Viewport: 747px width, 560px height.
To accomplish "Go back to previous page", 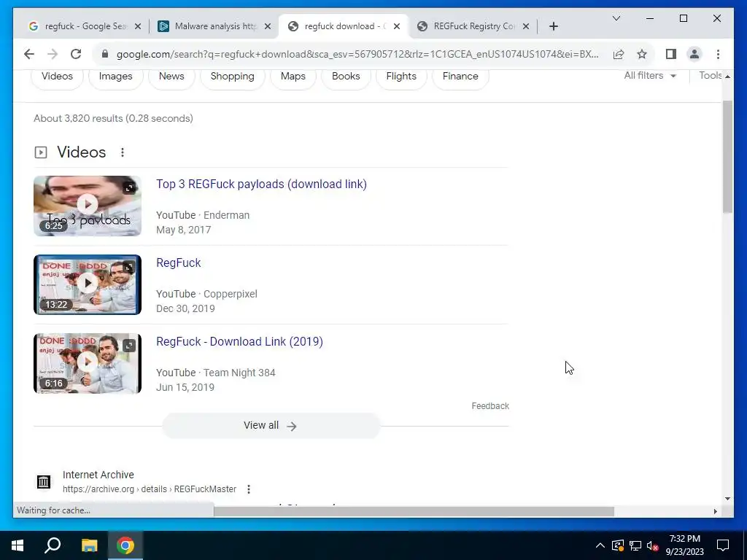I will tap(29, 54).
